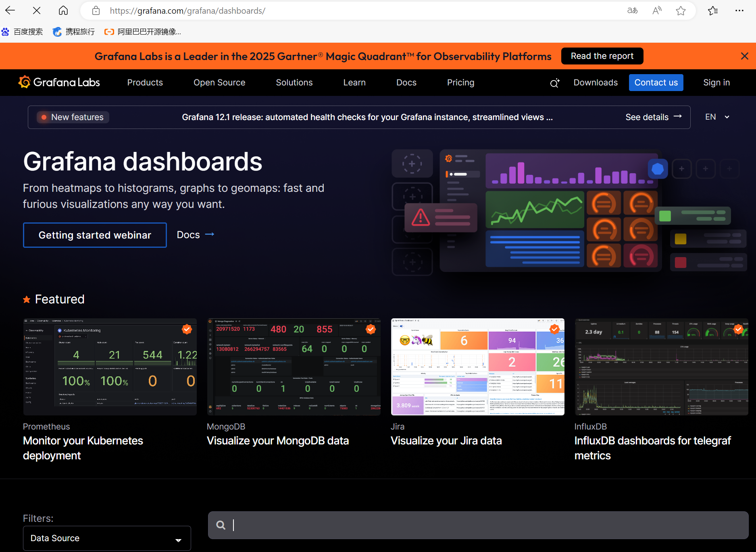Click MongoDB label under second card
Screen dimensions: 756x552
(226, 427)
